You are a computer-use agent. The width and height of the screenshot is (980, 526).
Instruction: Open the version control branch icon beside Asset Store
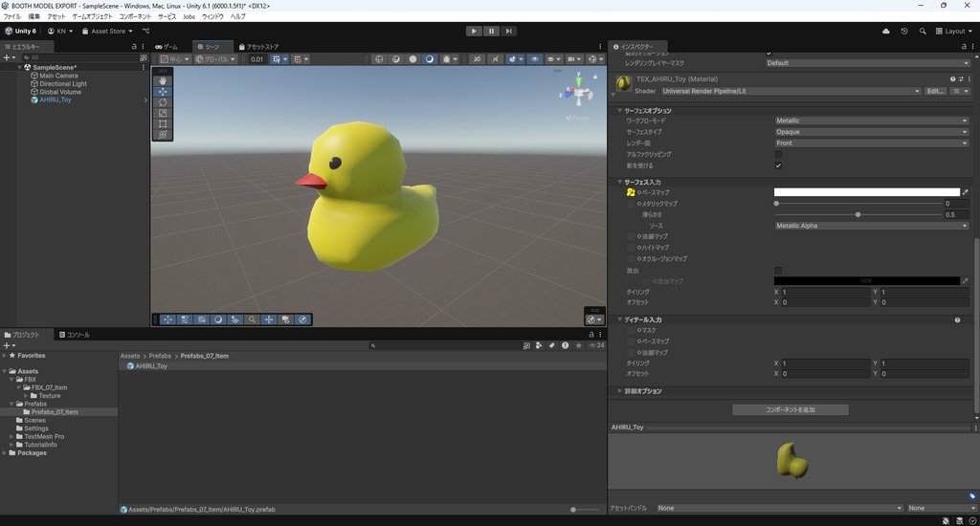click(145, 32)
